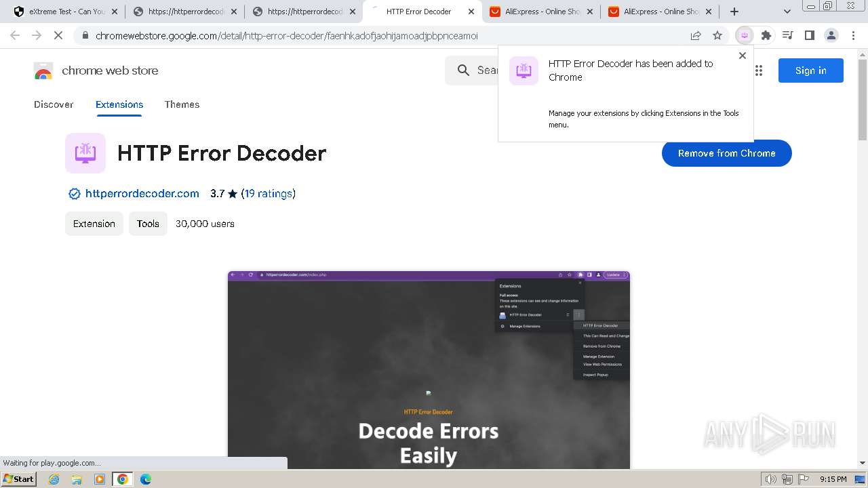Open media control toolbar icon
This screenshot has width=868, height=488.
[x=788, y=35]
